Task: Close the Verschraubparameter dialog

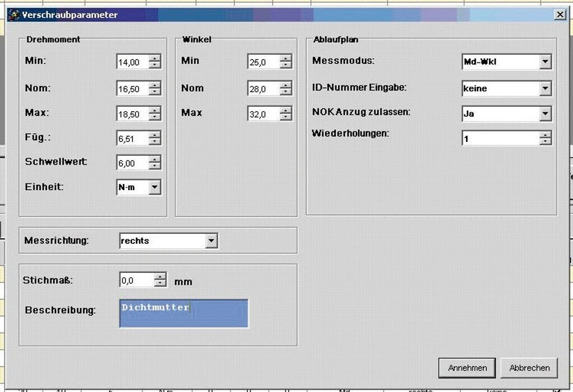Action: [560, 15]
